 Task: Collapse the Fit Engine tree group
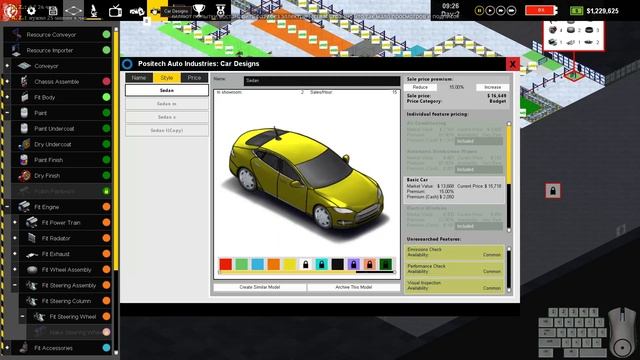pyautogui.click(x=7, y=207)
